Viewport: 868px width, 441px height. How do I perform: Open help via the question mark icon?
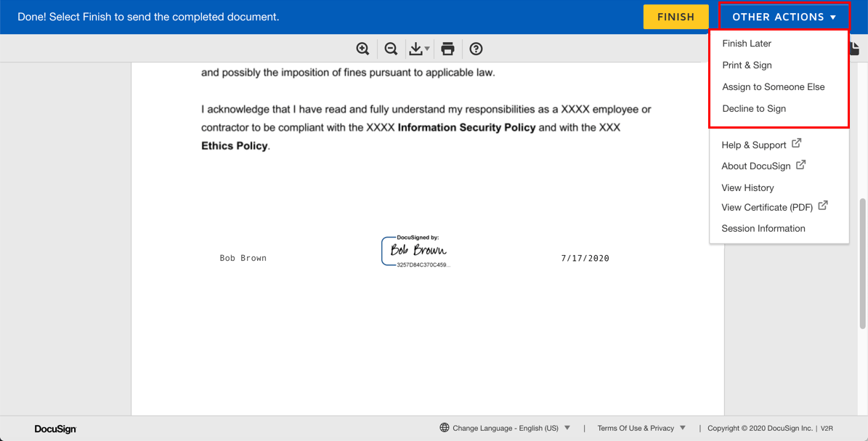pyautogui.click(x=476, y=49)
